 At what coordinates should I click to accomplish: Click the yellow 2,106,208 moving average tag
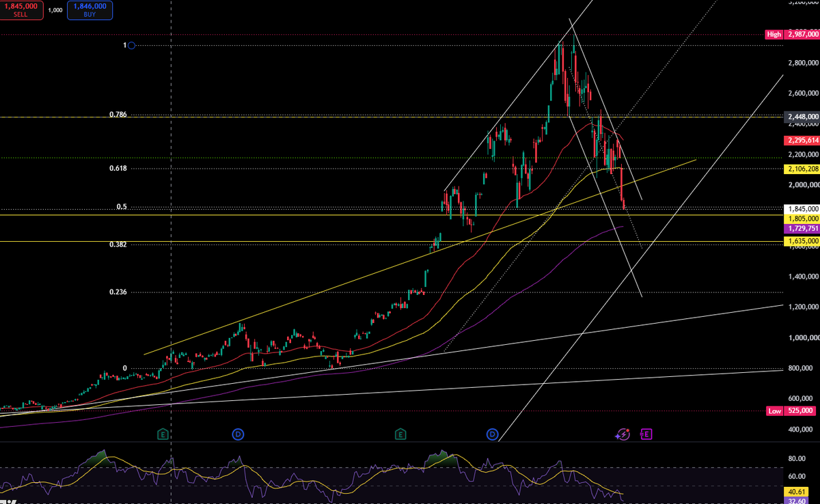(x=802, y=168)
